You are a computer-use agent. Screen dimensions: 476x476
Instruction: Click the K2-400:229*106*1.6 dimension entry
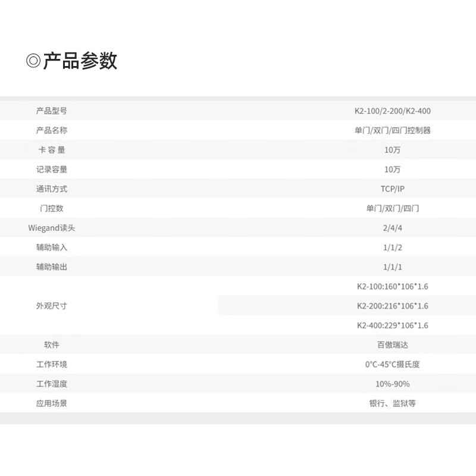click(392, 325)
